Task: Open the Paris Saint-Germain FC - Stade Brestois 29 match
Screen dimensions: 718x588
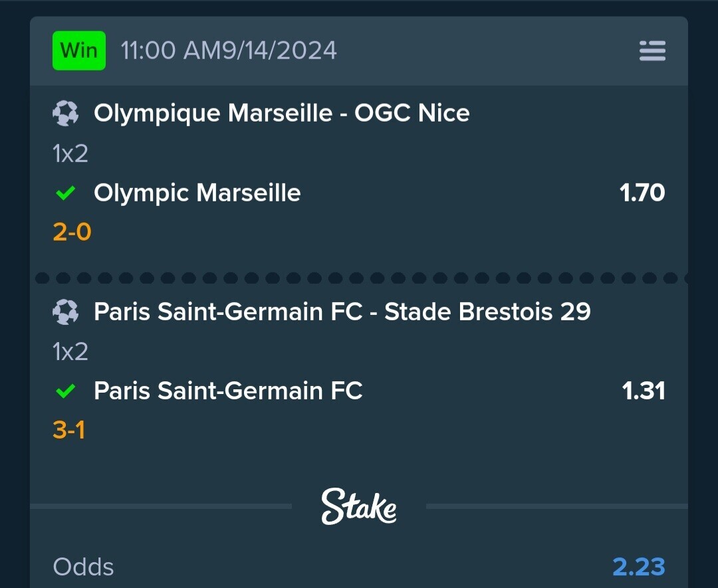Action: tap(342, 312)
